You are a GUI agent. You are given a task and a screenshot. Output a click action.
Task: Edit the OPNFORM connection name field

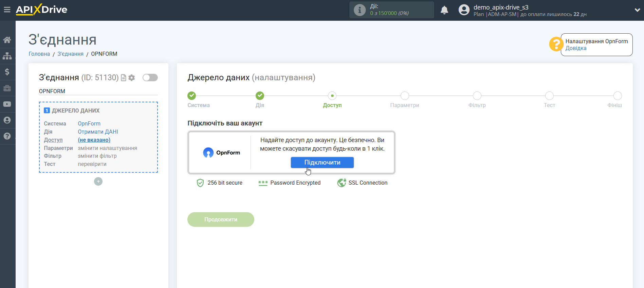click(x=98, y=91)
